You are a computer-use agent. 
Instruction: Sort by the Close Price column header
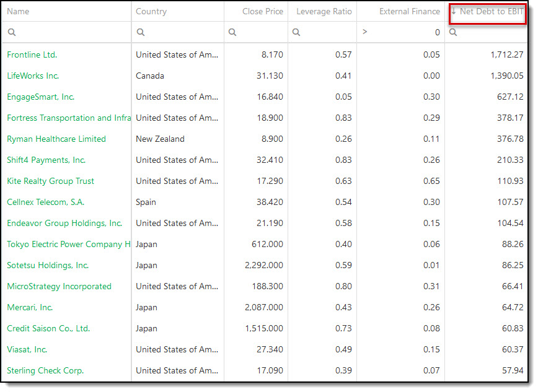pyautogui.click(x=263, y=11)
